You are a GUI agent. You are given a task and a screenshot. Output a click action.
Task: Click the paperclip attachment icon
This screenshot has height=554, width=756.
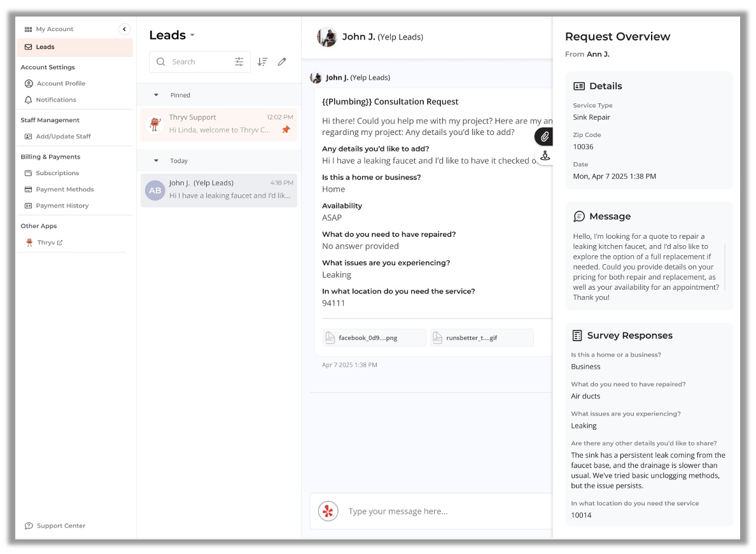(x=545, y=137)
